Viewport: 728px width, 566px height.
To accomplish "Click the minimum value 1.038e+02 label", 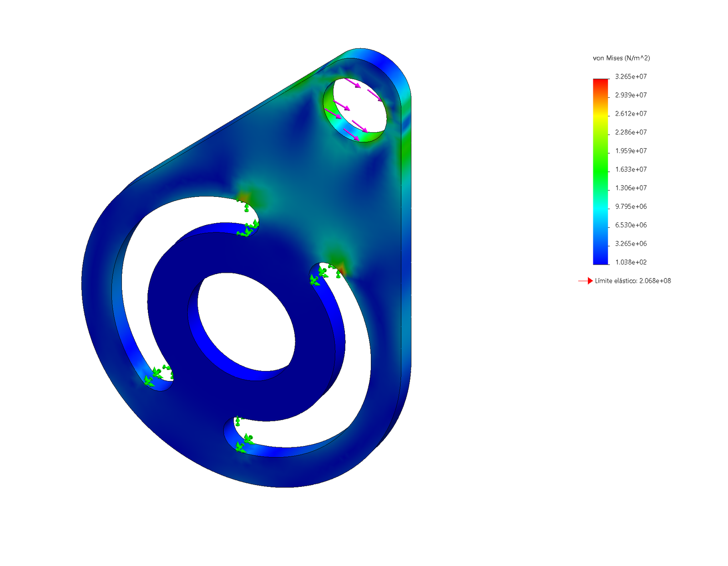I will tap(631, 262).
